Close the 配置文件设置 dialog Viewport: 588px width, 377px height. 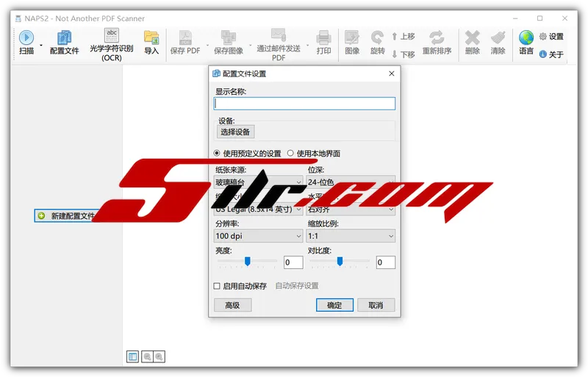[x=392, y=73]
